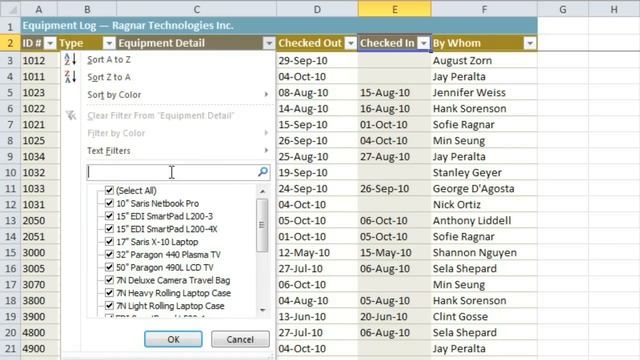Click the filter list scroll-down arrow
Screen dimensions: 640x360
click(262, 310)
